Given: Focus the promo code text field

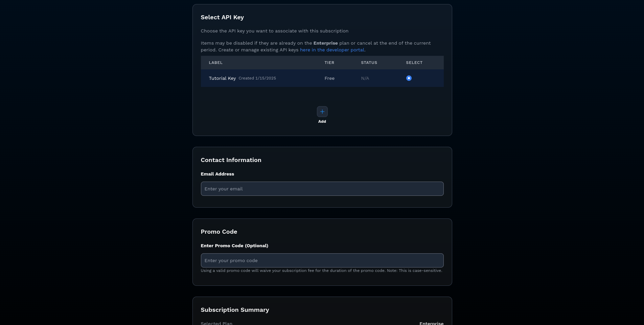Looking at the screenshot, I should pos(322,260).
